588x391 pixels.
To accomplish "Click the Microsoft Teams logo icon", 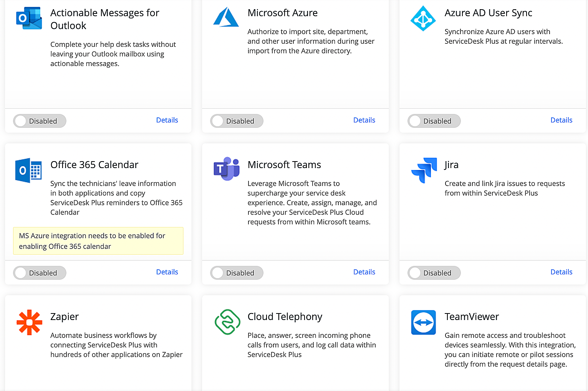I will click(226, 168).
